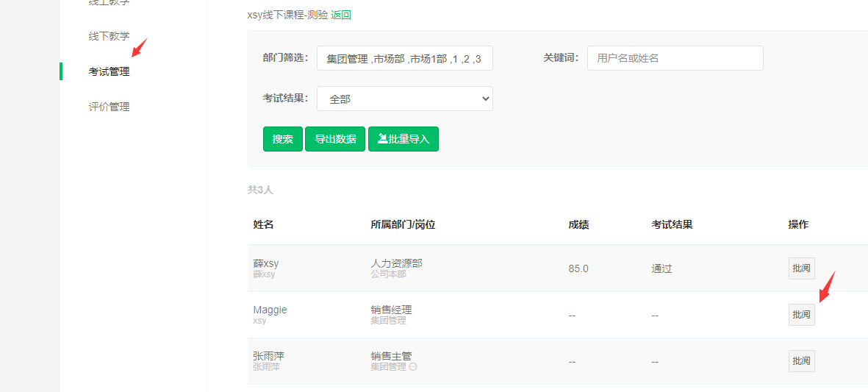Select 考试管理 in the sidebar
Screen dimensions: 868x392
coord(109,71)
